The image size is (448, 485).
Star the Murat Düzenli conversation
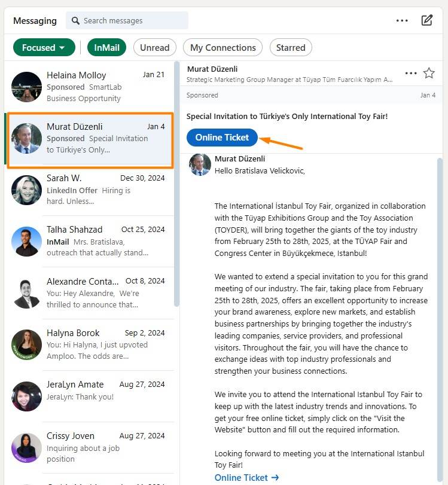pyautogui.click(x=429, y=74)
